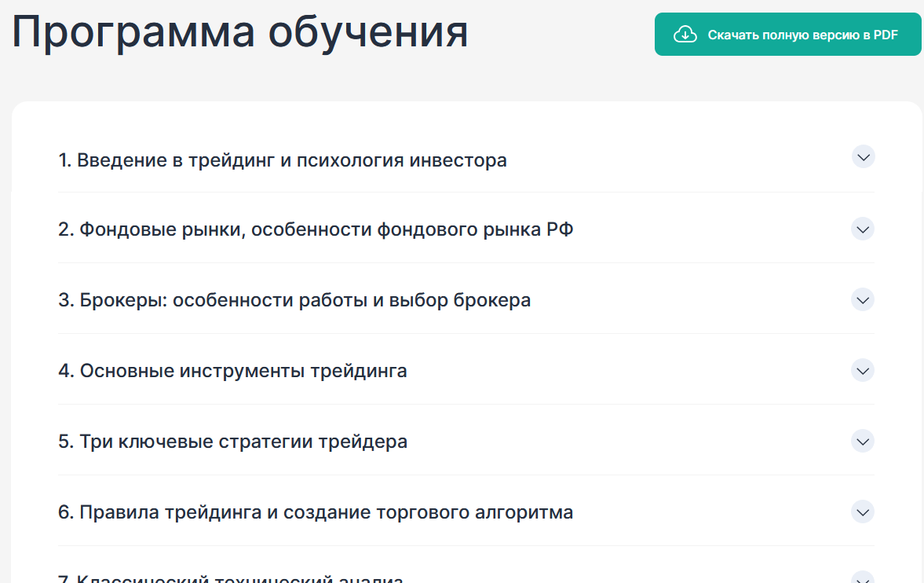Select the 'Основные инструменты трейдинга' list item
The width and height of the screenshot is (924, 583).
233,370
